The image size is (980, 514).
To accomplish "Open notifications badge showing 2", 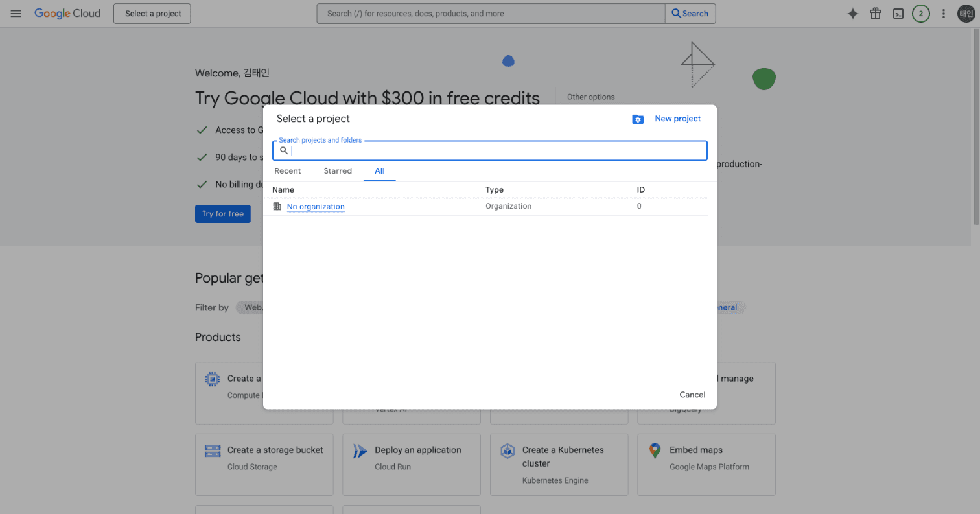I will 921,14.
